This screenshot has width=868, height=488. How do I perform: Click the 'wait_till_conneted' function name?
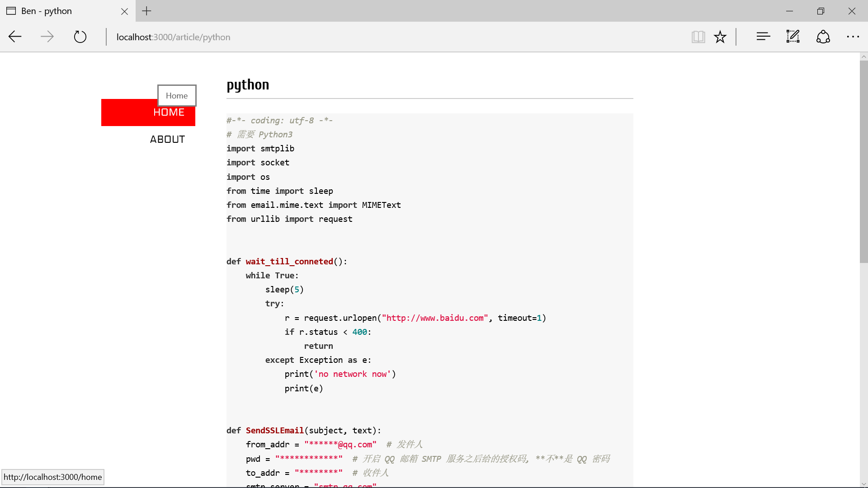(x=289, y=262)
